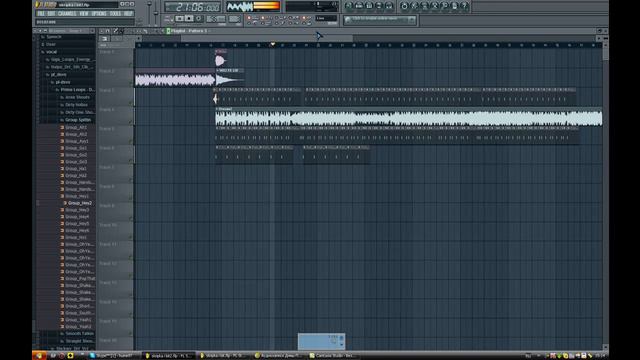This screenshot has width=640, height=360.
Task: Open the Playlist view shortcut icon
Action: pyautogui.click(x=349, y=6)
